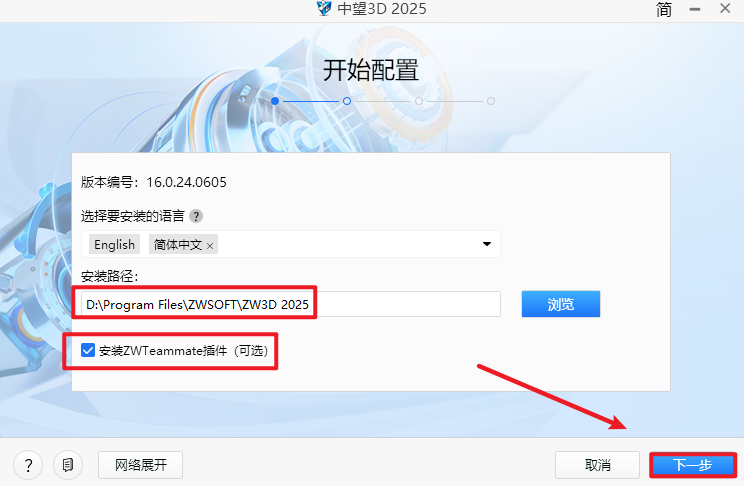Click the 浏览 browse button
Screen dimensions: 744x486
[x=561, y=304]
